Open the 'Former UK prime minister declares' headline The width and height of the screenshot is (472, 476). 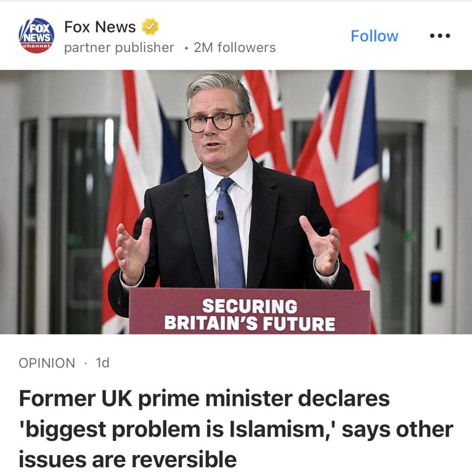pyautogui.click(x=204, y=398)
